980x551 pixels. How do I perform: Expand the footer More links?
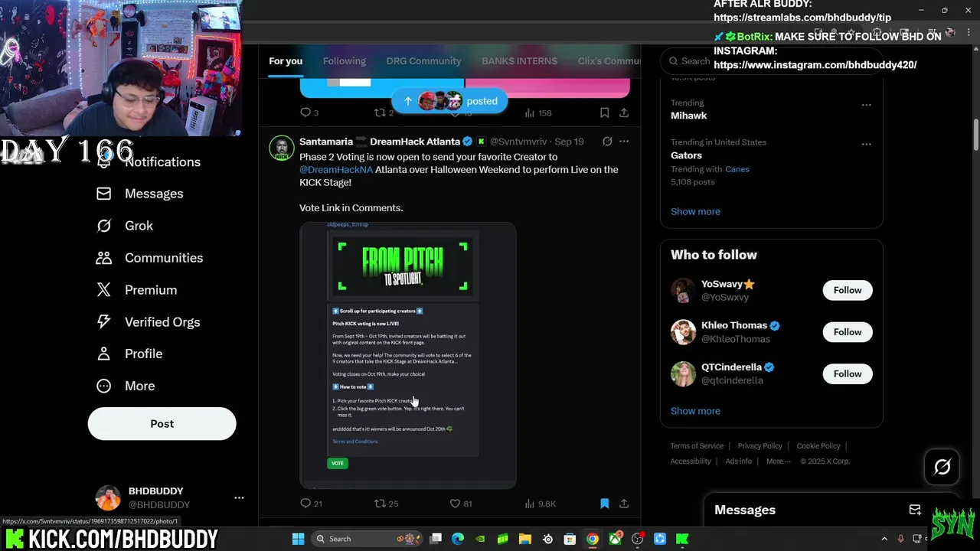(779, 461)
